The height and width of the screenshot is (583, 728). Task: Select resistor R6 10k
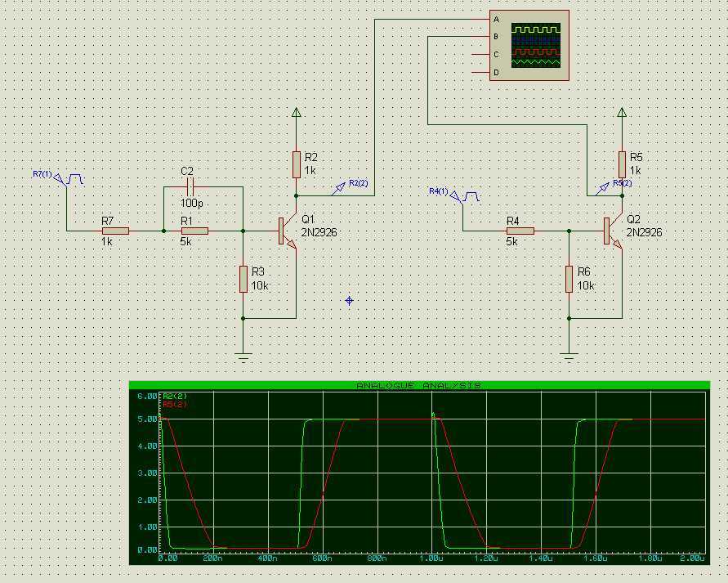coord(569,279)
